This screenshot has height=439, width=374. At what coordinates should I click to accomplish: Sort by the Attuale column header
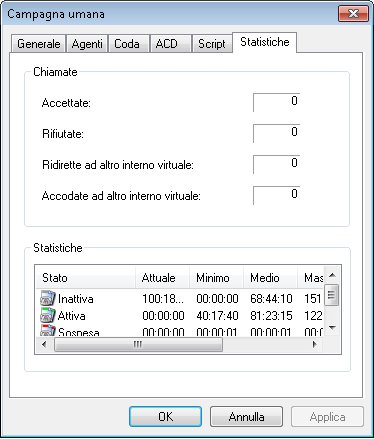click(x=163, y=277)
